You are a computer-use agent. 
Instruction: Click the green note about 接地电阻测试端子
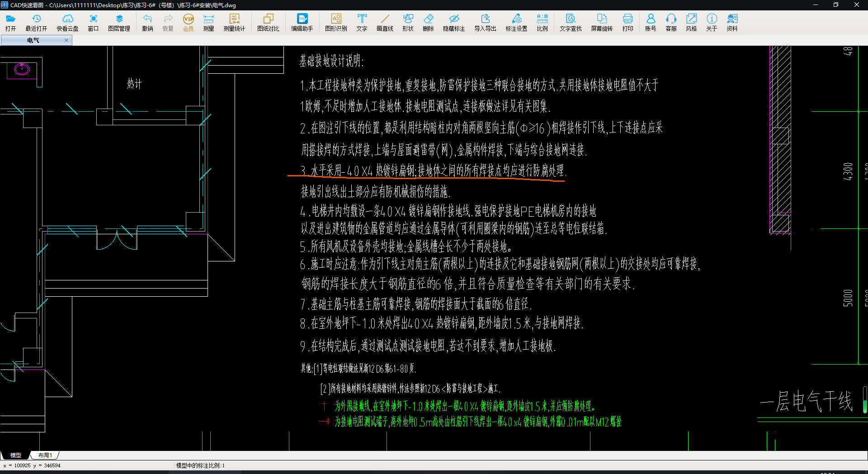(x=478, y=422)
